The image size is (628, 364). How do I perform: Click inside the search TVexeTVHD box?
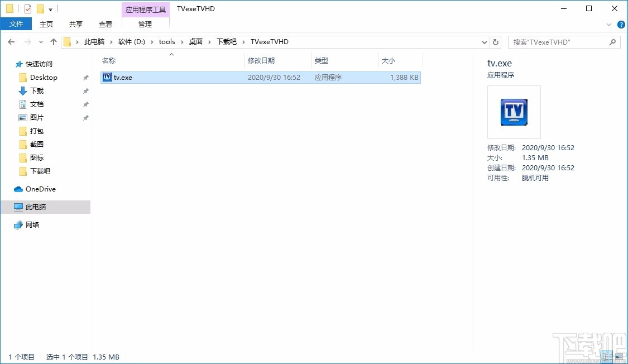[558, 41]
